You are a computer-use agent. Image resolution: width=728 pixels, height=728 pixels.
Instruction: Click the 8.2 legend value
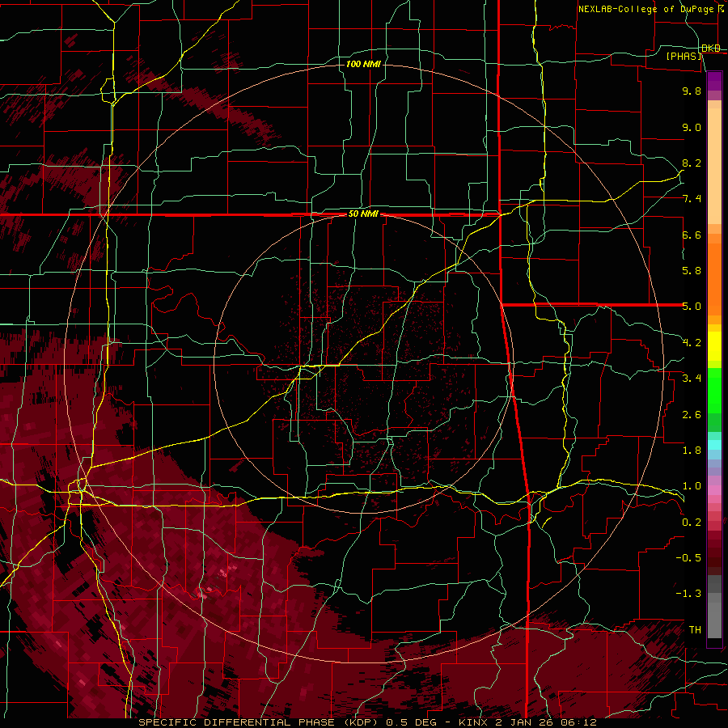[692, 163]
